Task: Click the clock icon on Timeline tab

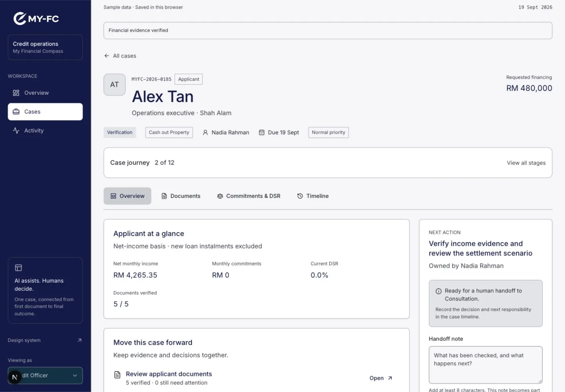Action: click(300, 196)
